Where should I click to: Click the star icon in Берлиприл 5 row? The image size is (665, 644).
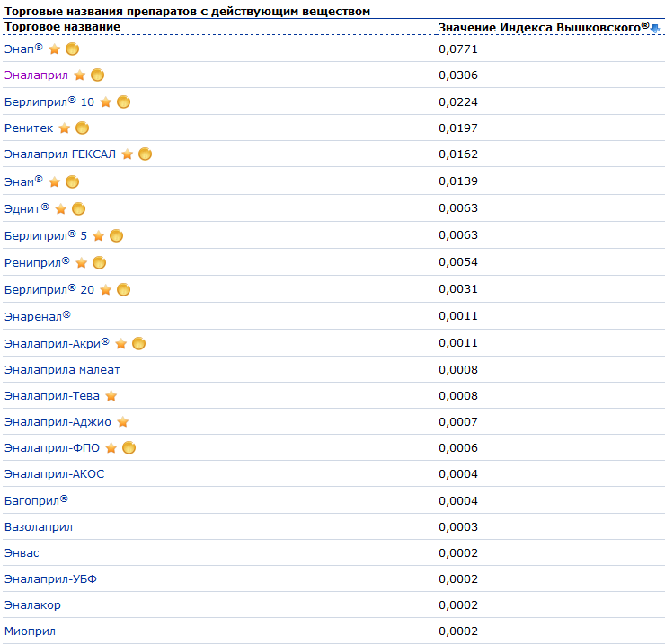click(98, 236)
